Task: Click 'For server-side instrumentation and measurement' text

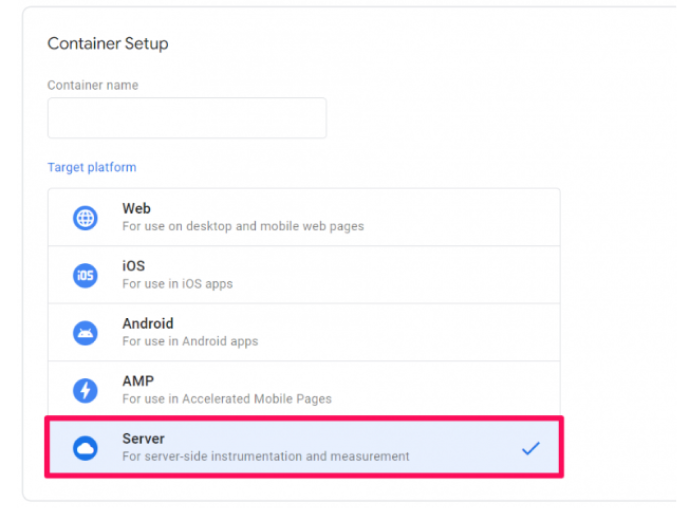Action: pyautogui.click(x=266, y=456)
